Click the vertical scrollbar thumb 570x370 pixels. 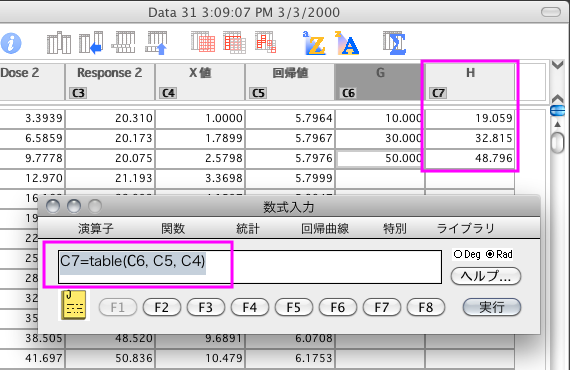pyautogui.click(x=558, y=142)
